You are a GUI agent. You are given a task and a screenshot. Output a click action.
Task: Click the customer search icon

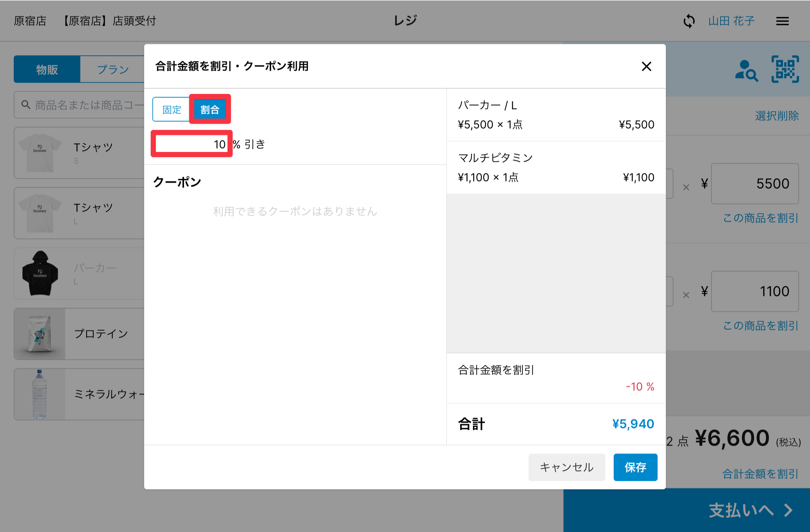(746, 70)
